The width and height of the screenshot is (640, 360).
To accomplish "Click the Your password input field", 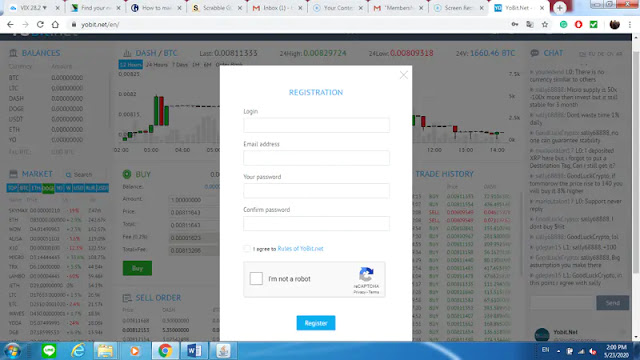I will coord(316,191).
